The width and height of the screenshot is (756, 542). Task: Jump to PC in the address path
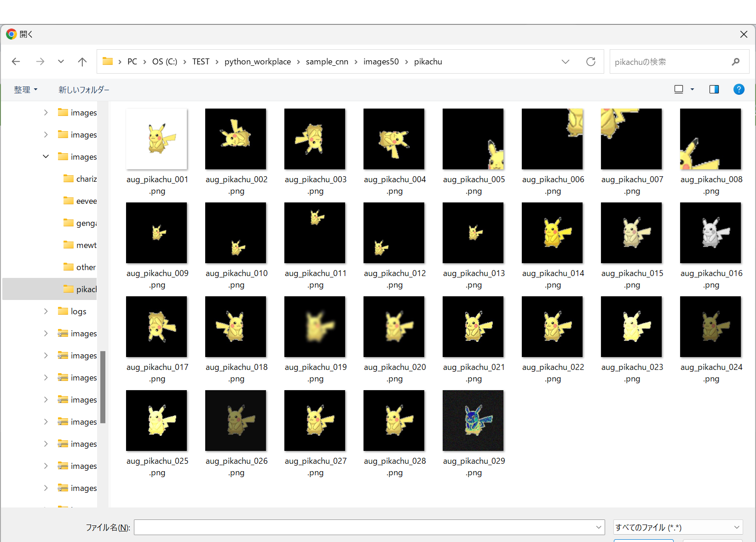tap(132, 62)
